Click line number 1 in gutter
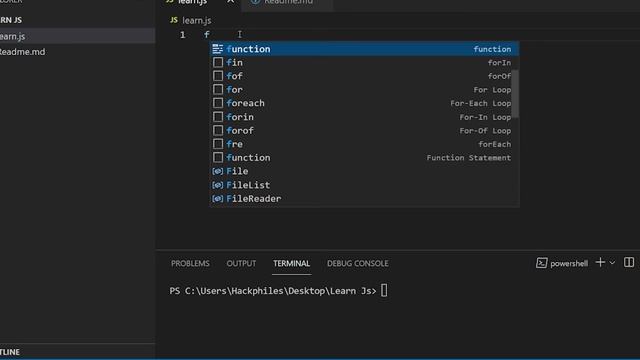The image size is (640, 360). click(182, 35)
